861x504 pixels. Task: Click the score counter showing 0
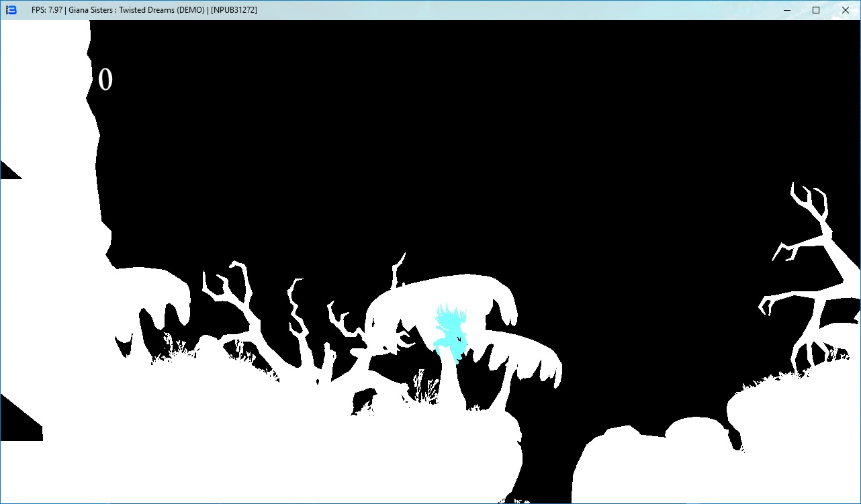(105, 80)
